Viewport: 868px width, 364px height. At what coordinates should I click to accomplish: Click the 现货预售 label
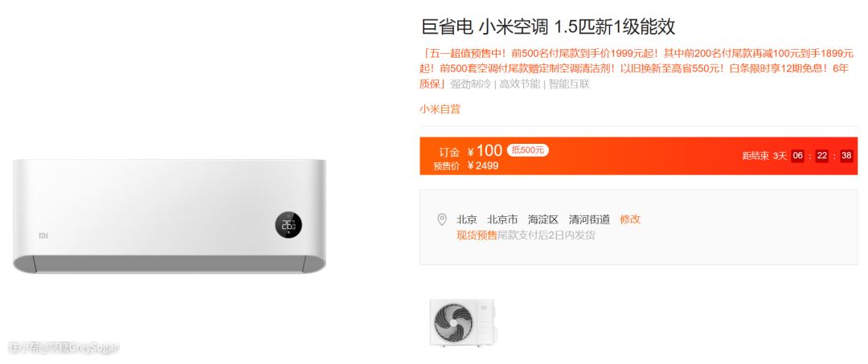(476, 235)
